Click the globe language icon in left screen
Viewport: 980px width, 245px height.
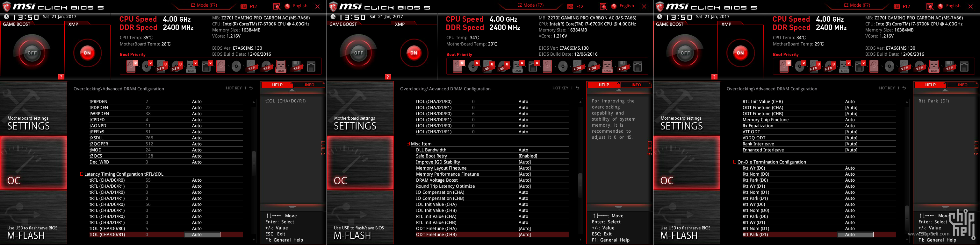[x=287, y=6]
